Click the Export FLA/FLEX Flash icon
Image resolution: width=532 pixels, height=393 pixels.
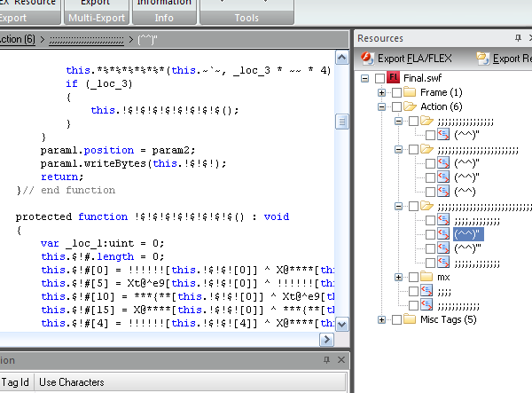[367, 58]
